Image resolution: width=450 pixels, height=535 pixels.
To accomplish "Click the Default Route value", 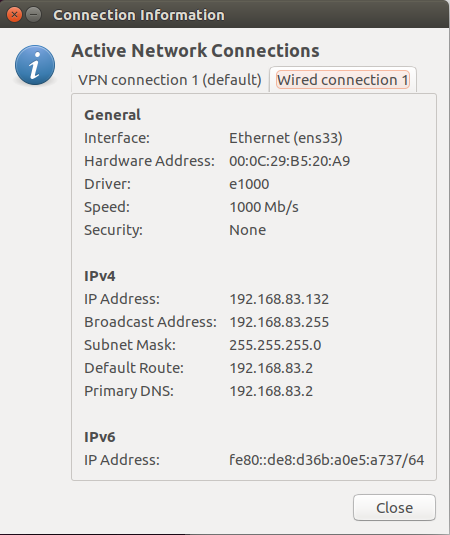I will [x=271, y=368].
